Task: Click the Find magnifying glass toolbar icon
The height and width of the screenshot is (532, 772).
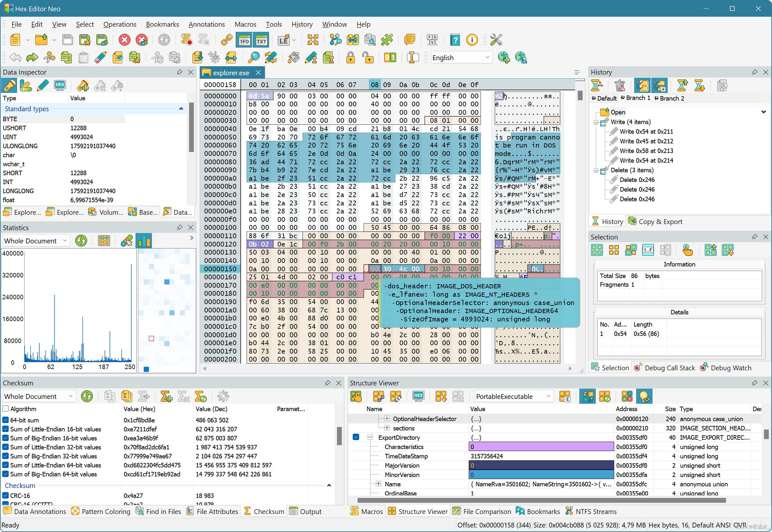Action: (254, 58)
